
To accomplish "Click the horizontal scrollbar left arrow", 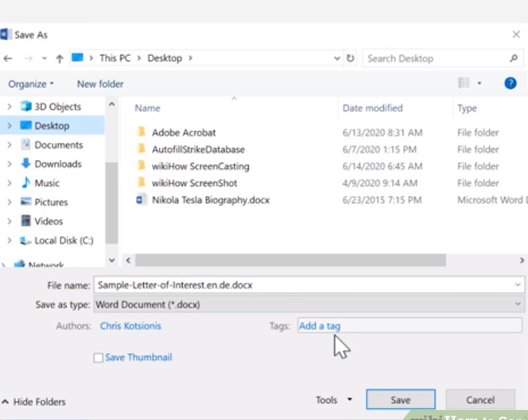I will pyautogui.click(x=128, y=261).
